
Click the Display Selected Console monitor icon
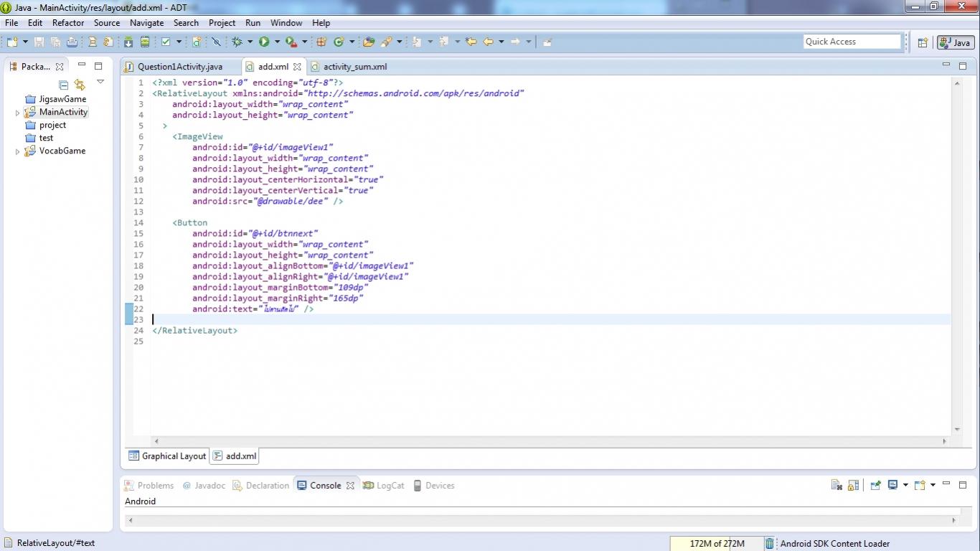coord(893,485)
